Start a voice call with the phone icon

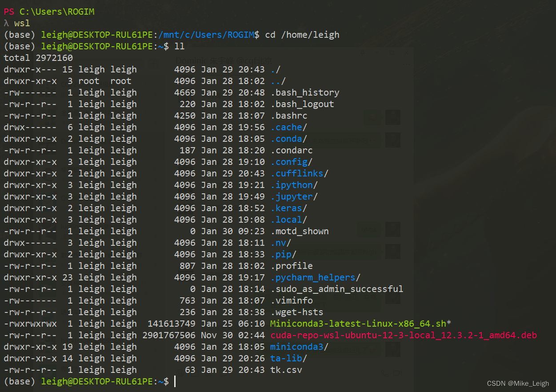pos(385,373)
